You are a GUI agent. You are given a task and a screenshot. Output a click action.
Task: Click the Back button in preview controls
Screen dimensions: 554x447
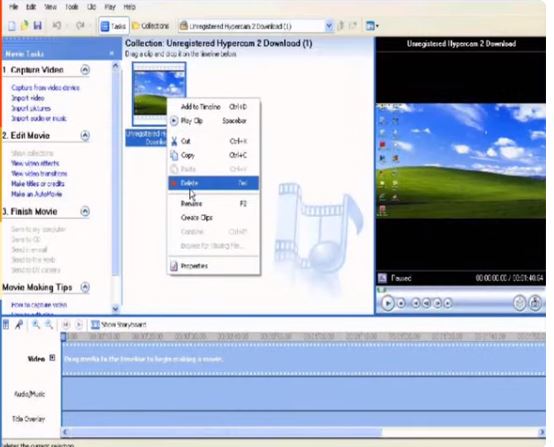pyautogui.click(x=416, y=303)
